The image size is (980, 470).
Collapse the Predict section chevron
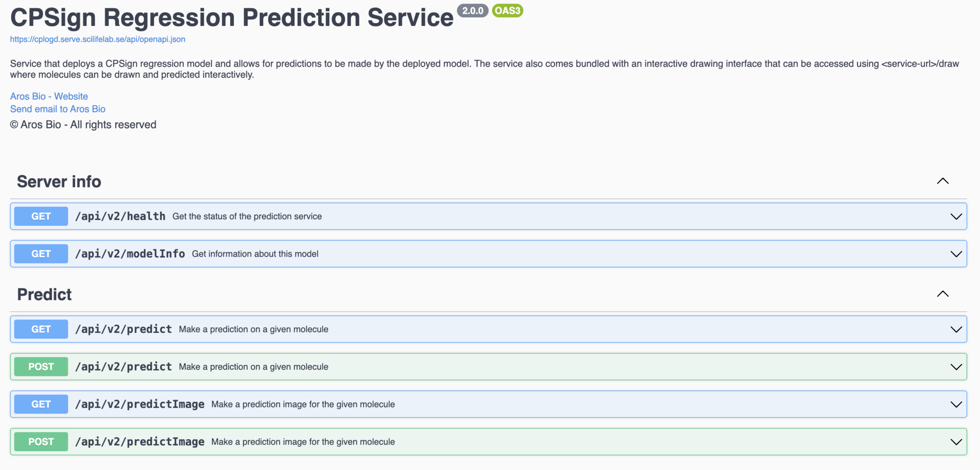pos(942,294)
